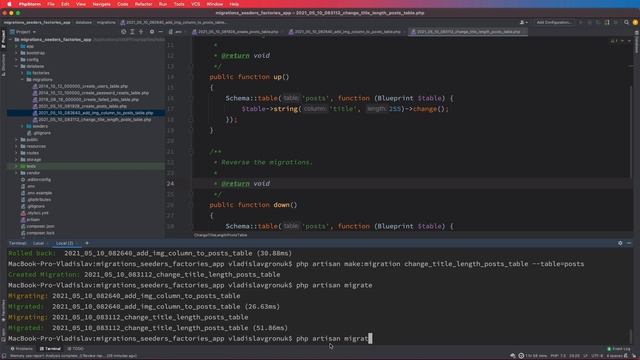Open the TODO tool window
The image size is (640, 360).
[x=76, y=349]
